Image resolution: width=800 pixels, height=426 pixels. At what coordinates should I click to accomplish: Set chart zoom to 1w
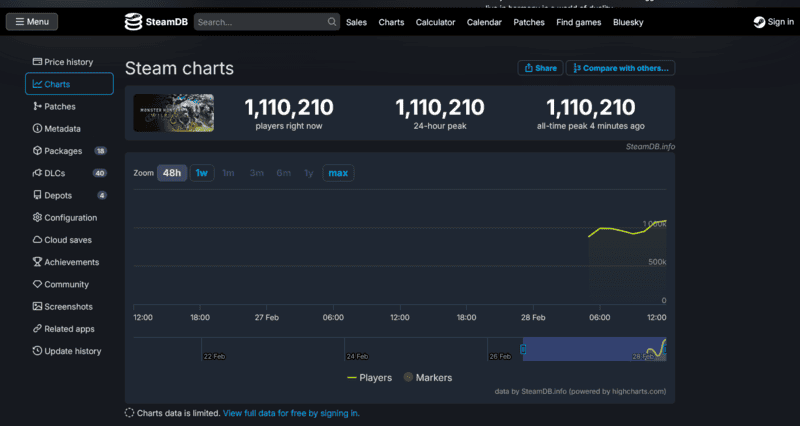[x=202, y=173]
